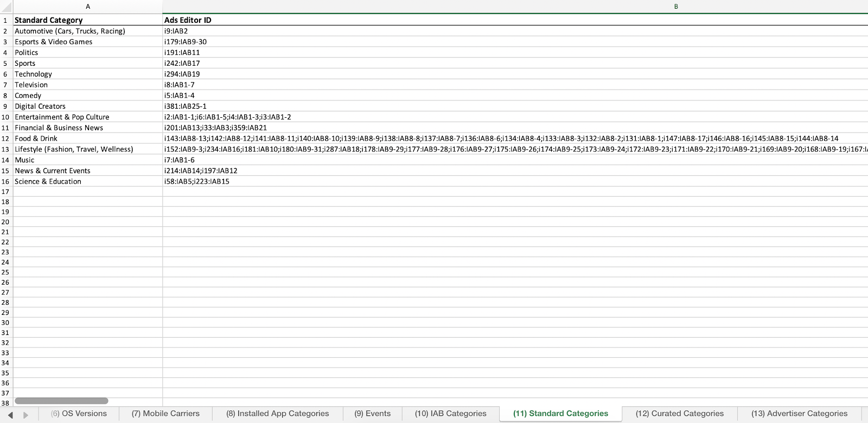Image resolution: width=868 pixels, height=423 pixels.
Task: Open the (7) Mobile Carriers sheet
Action: click(x=165, y=414)
